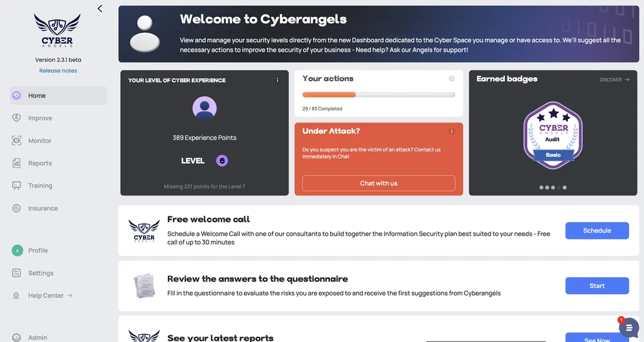Click the Insurance icon in sidebar
Viewport: 644px width, 342px height.
click(x=17, y=208)
